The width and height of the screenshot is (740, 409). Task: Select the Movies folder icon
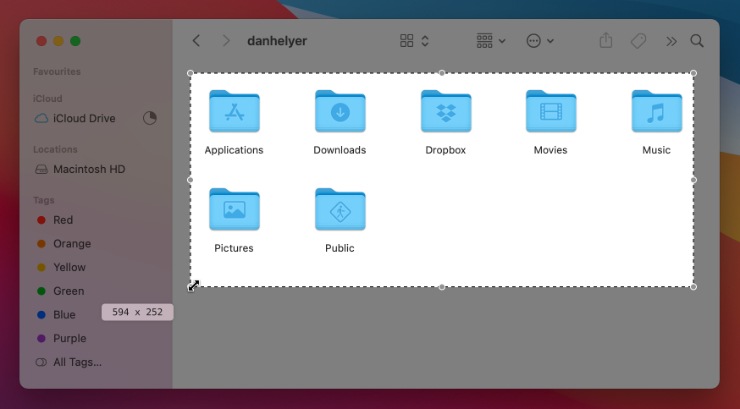tap(551, 111)
